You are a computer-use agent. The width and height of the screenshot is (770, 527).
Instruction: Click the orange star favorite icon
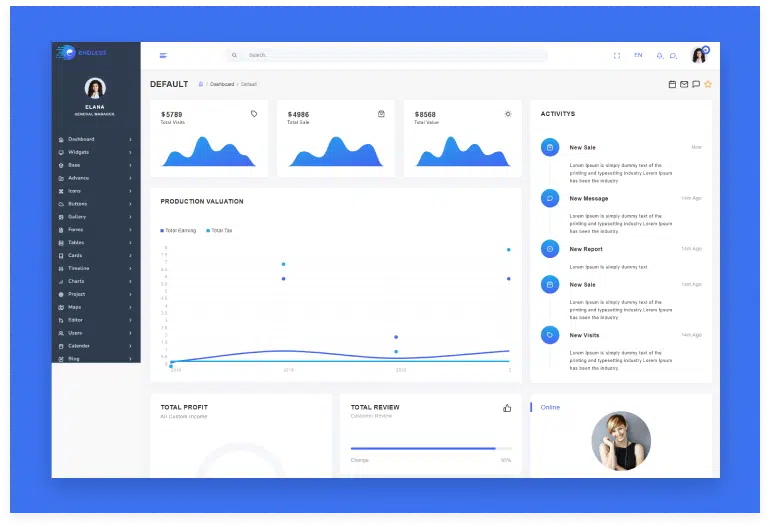coord(708,84)
